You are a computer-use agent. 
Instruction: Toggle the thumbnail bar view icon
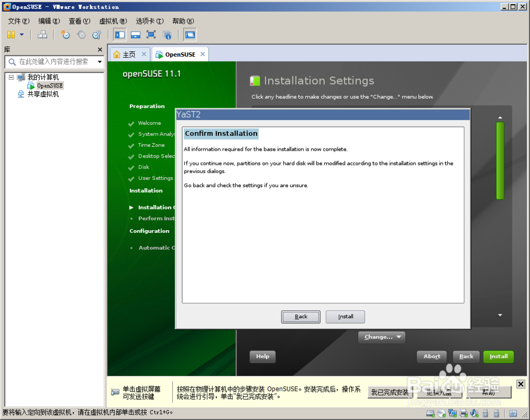136,34
